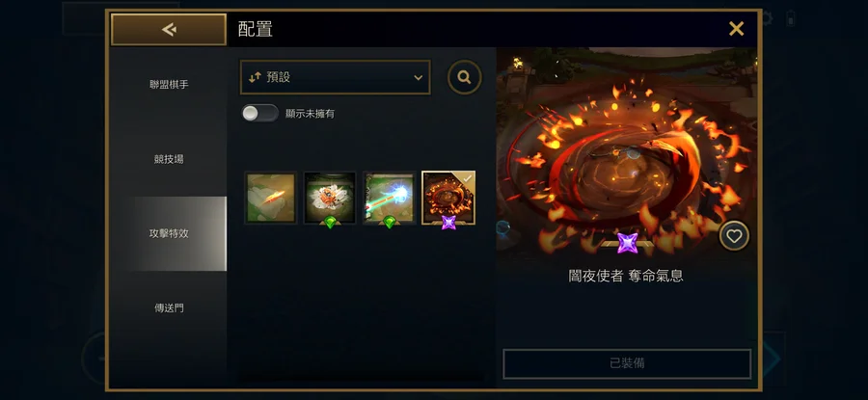Image resolution: width=868 pixels, height=400 pixels.
Task: Open the 傳送門 tab
Action: pos(169,308)
